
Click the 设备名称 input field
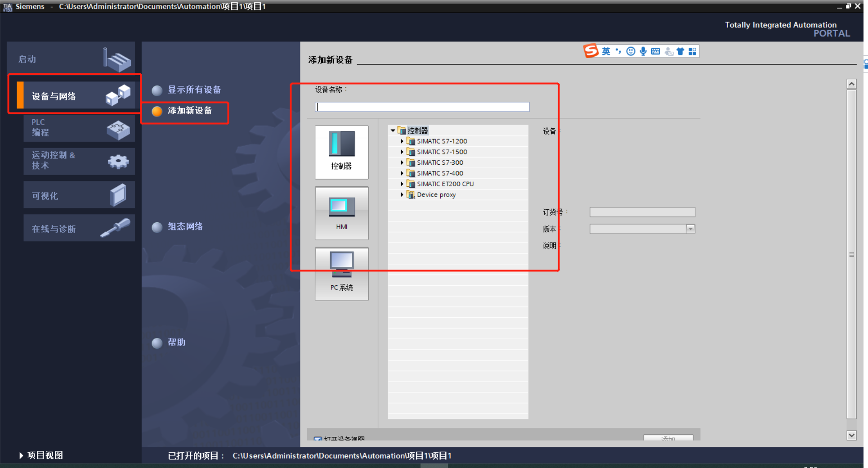point(422,107)
